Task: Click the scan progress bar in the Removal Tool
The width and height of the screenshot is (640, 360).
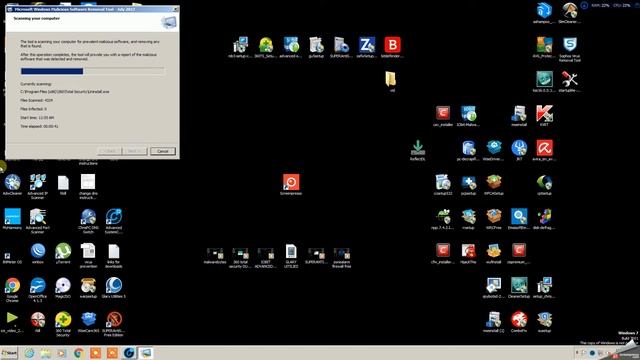Action: pos(93,71)
